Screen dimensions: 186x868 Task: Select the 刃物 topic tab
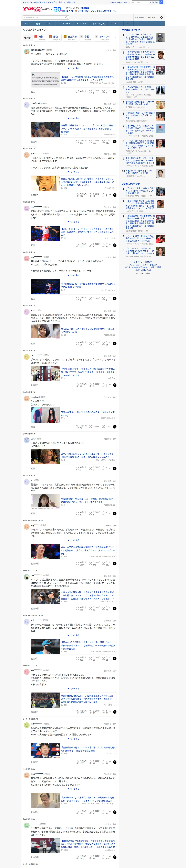tap(40, 38)
